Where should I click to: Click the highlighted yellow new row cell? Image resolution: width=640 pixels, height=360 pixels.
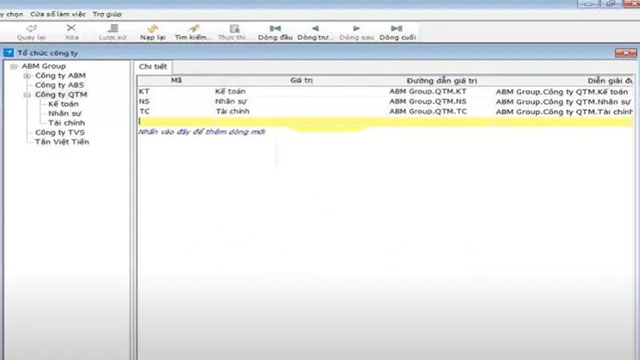[385, 121]
